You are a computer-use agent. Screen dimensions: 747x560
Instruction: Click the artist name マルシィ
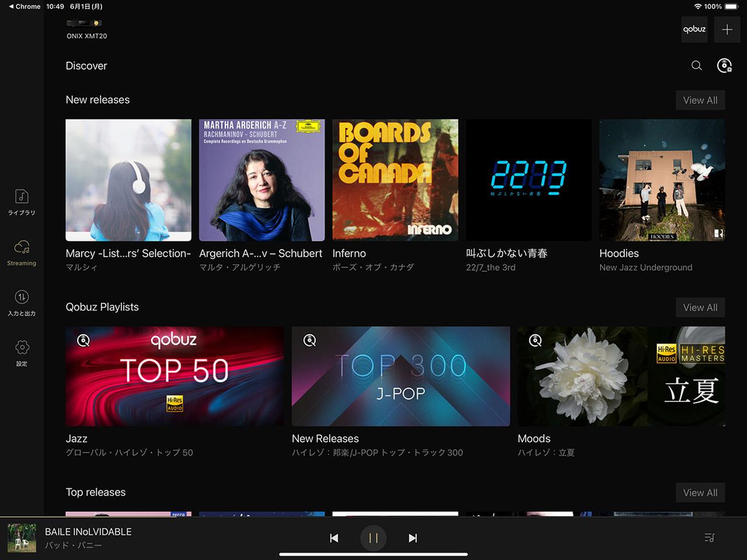pyautogui.click(x=82, y=267)
